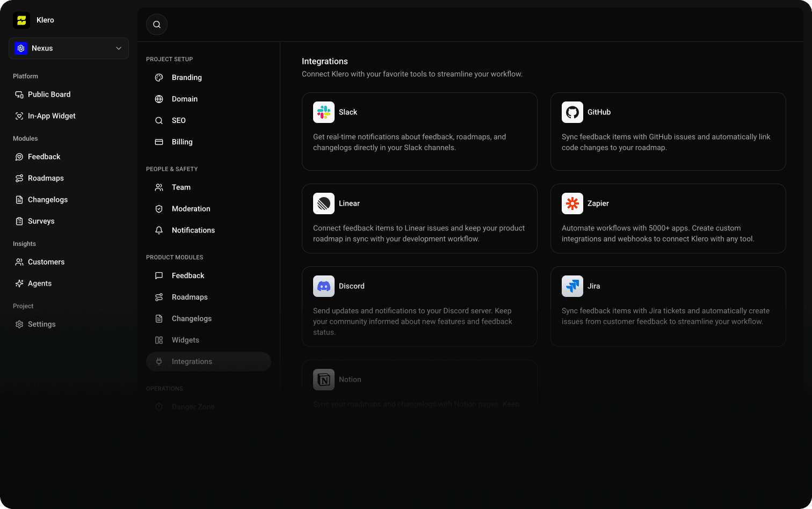Click the SEO magnifier icon
The height and width of the screenshot is (509, 812).
pyautogui.click(x=159, y=120)
